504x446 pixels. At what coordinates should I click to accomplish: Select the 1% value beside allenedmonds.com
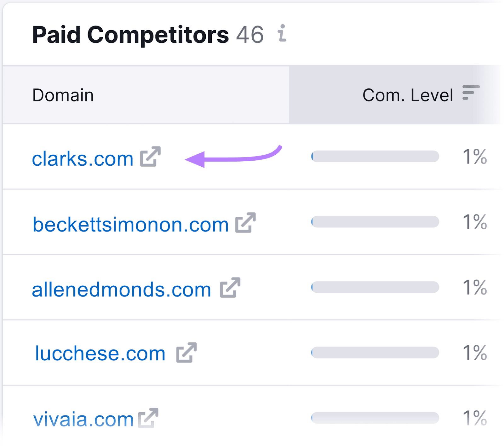(x=474, y=287)
